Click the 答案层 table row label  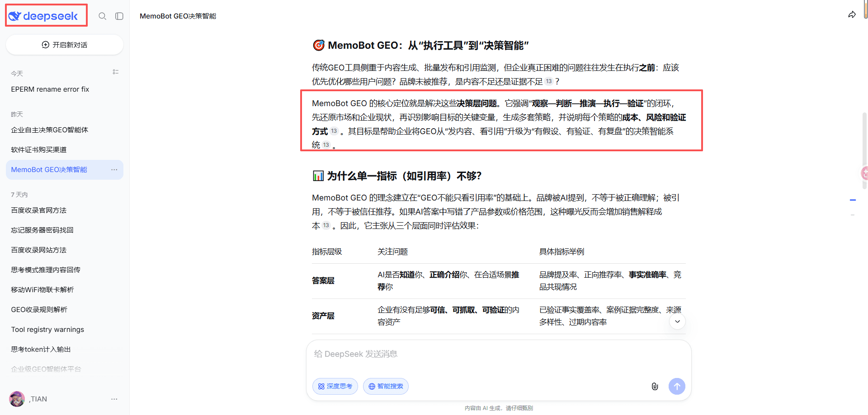click(323, 281)
